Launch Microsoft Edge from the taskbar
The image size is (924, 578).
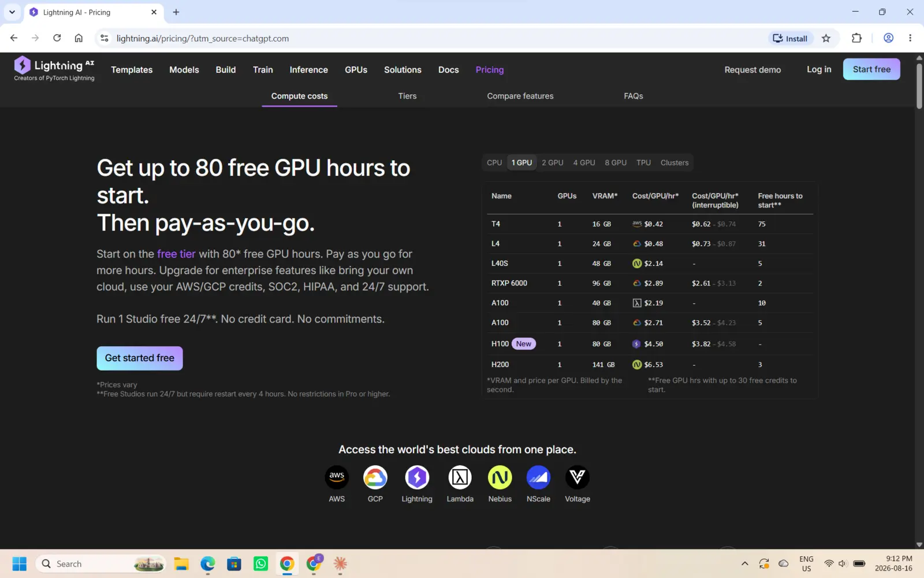(208, 564)
